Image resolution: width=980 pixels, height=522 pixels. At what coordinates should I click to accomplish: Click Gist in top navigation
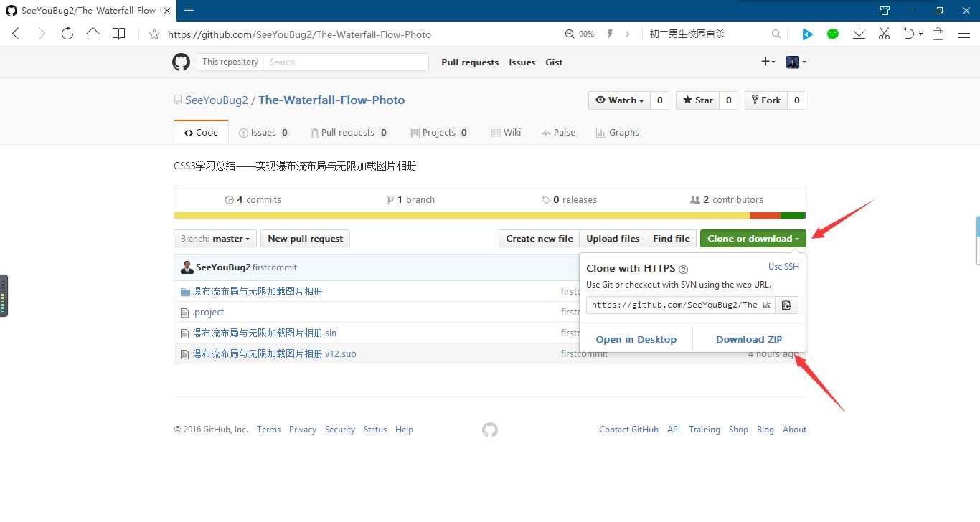click(554, 62)
